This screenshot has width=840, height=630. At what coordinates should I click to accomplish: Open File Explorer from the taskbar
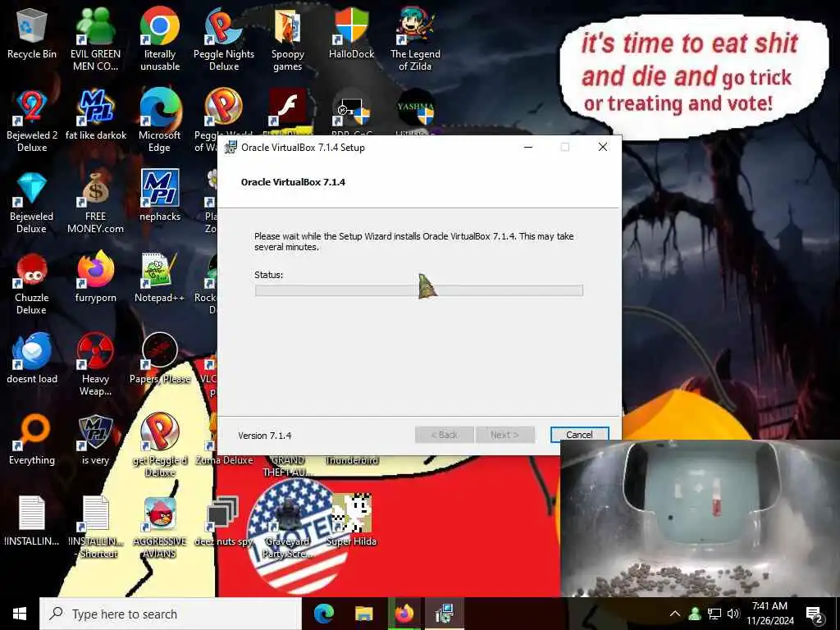[x=364, y=614]
